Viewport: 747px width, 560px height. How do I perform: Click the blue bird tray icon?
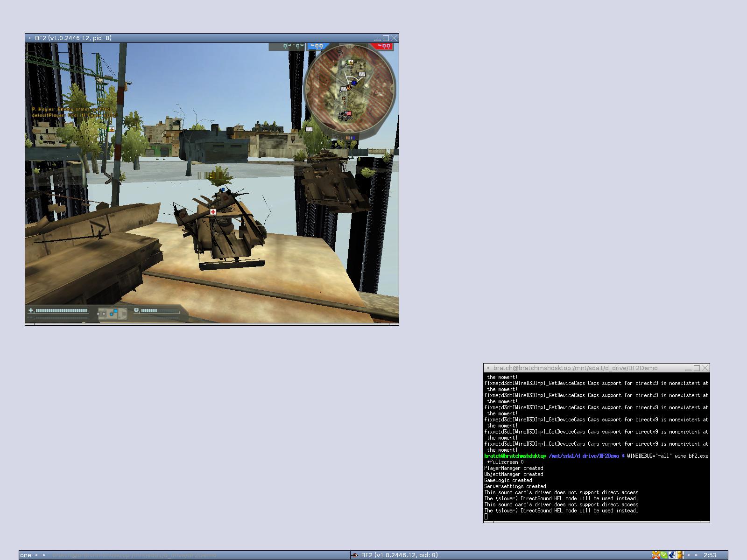pyautogui.click(x=672, y=555)
